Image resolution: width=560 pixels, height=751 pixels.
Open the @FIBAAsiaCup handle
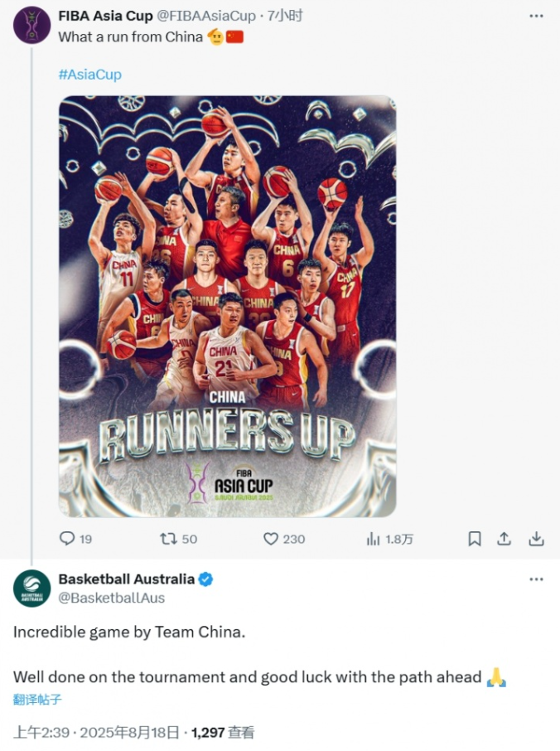pyautogui.click(x=206, y=16)
